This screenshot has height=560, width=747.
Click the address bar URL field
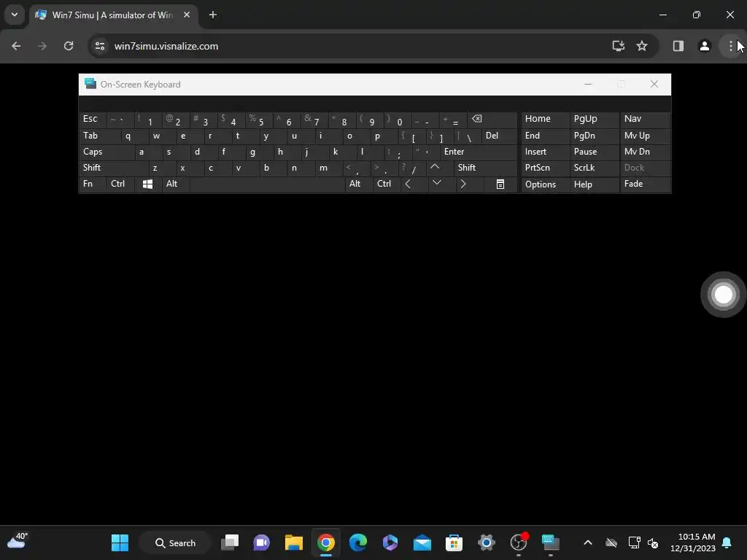click(x=352, y=46)
